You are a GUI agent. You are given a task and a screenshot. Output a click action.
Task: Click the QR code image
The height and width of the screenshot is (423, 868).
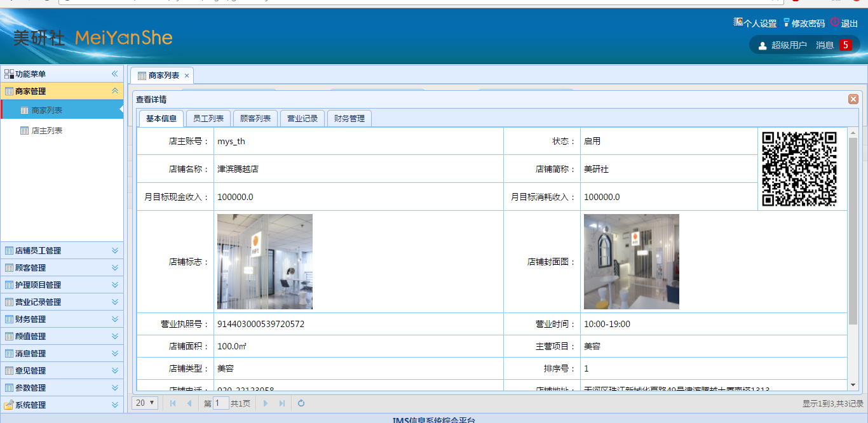(799, 169)
